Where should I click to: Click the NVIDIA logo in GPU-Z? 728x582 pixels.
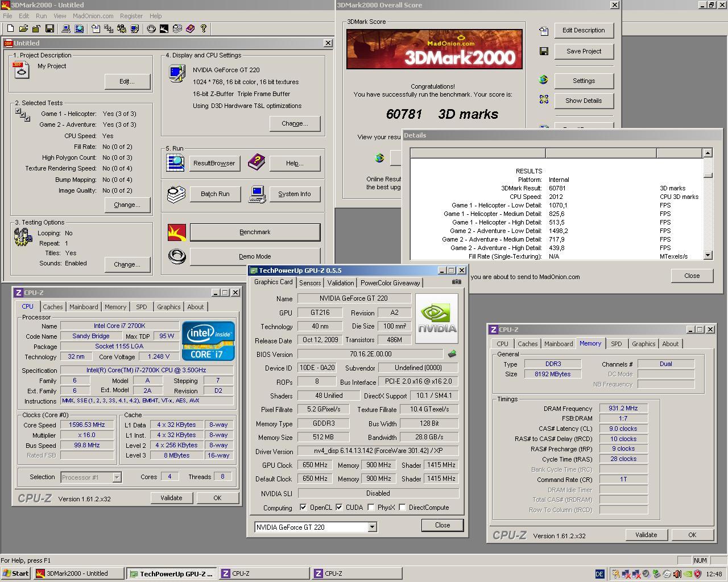pos(437,318)
